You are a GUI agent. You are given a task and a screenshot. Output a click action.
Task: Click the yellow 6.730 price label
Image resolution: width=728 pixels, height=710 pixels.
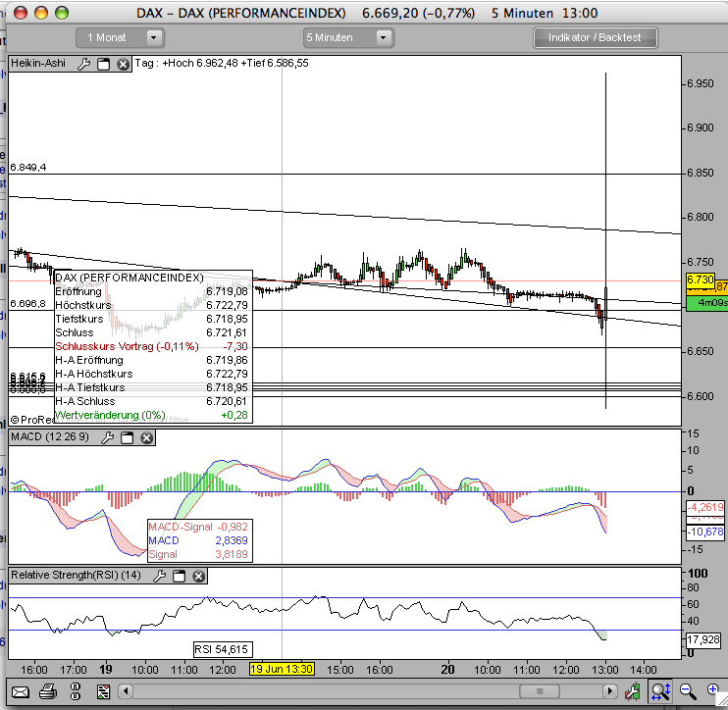(700, 279)
